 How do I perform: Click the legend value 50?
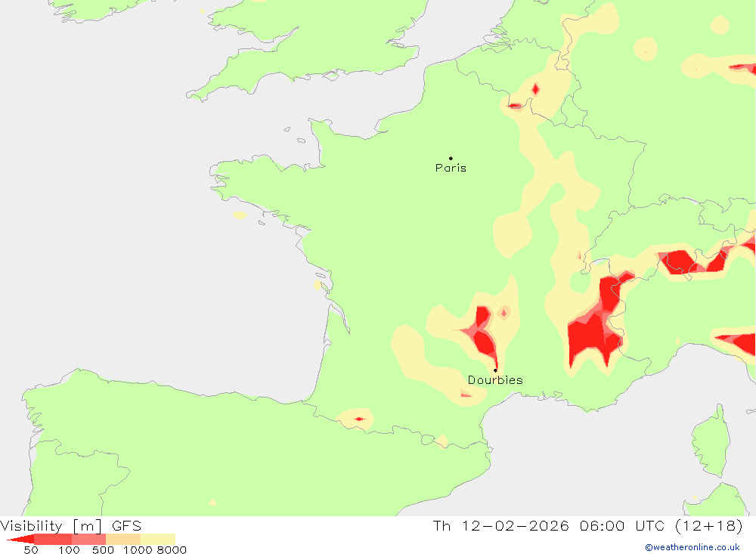31,550
